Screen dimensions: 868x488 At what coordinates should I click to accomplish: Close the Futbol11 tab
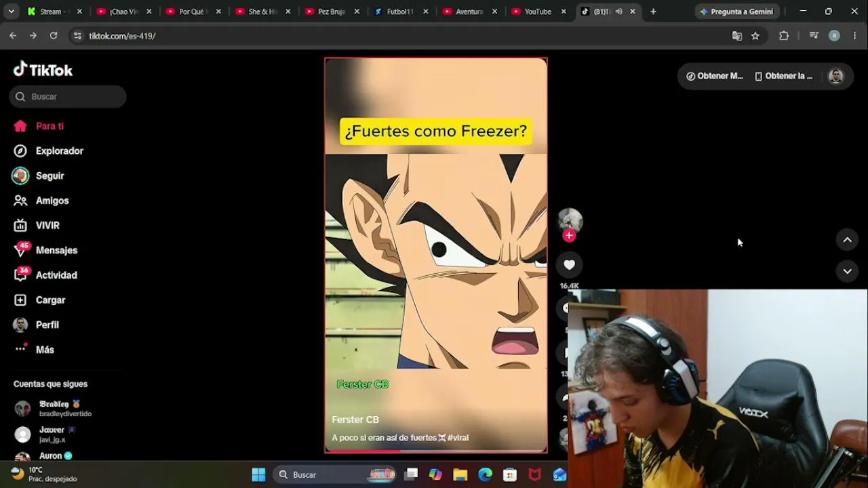426,12
